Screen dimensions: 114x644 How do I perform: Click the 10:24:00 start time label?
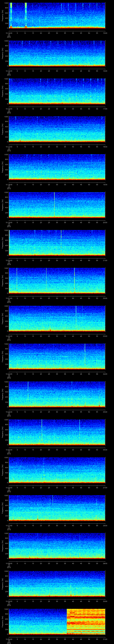pyautogui.click(x=9, y=412)
